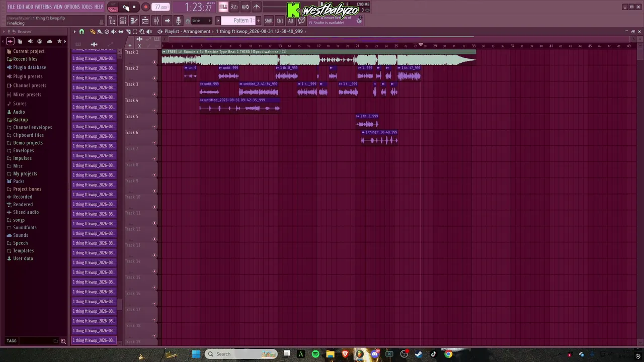This screenshot has width=644, height=362.
Task: Select the pencil Draw tool in playlist toolbar
Action: coord(93,32)
